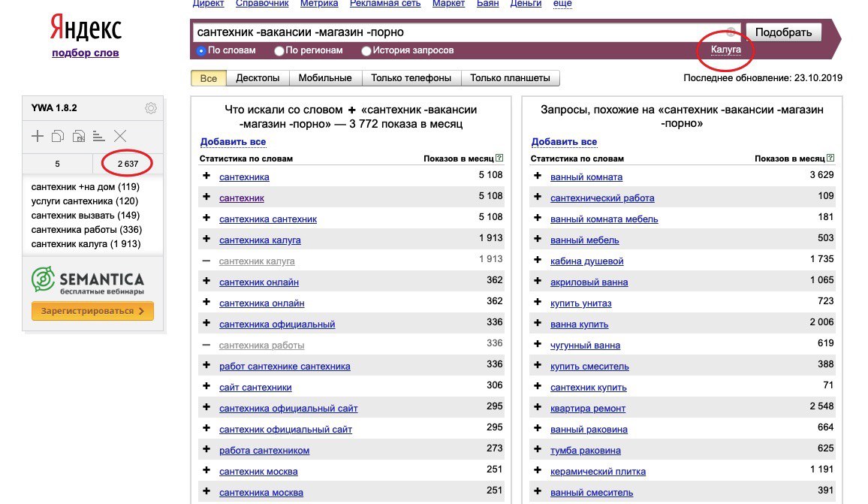
Task: Expand the «еще» services menu
Action: [x=562, y=3]
